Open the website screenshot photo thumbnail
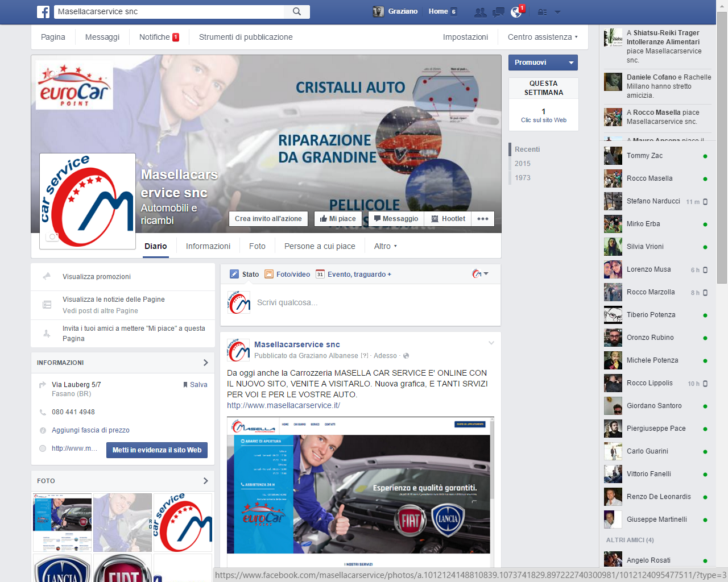Viewport: 728px width, 582px height. pyautogui.click(x=63, y=522)
